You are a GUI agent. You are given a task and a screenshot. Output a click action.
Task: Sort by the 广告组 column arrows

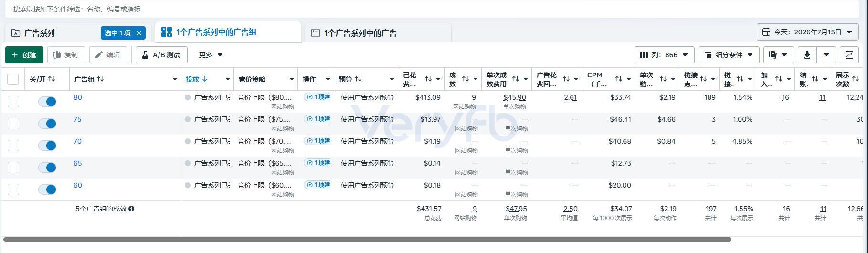100,79
